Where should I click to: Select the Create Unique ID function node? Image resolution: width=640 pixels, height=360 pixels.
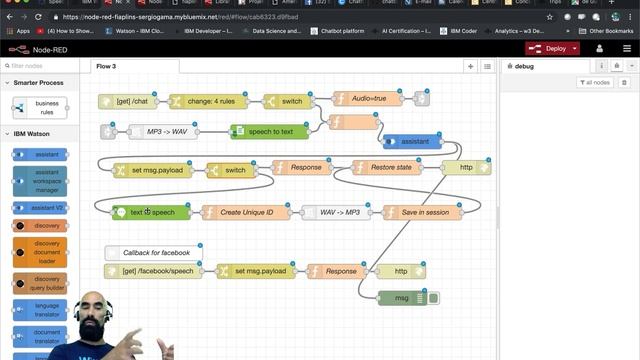[246, 212]
